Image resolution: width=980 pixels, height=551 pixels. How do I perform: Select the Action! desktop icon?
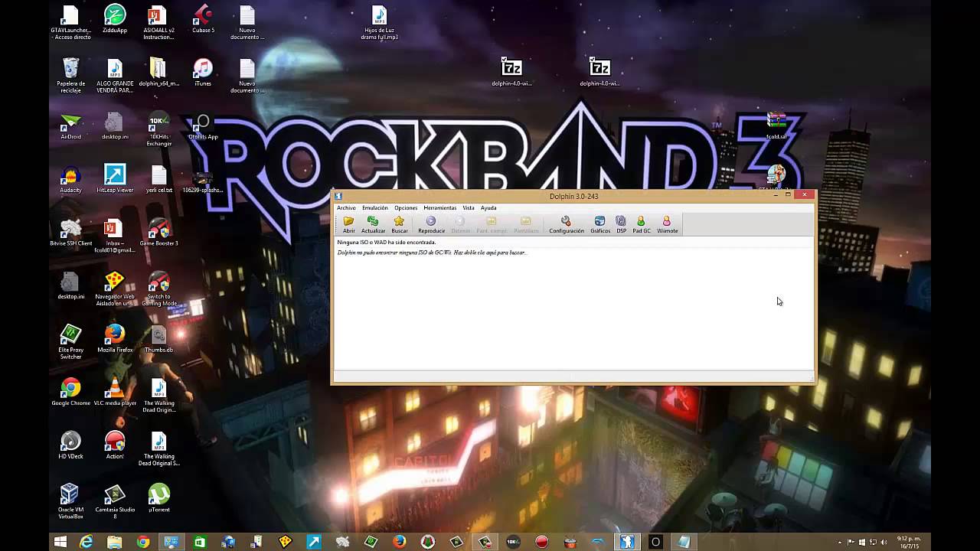[x=115, y=445]
